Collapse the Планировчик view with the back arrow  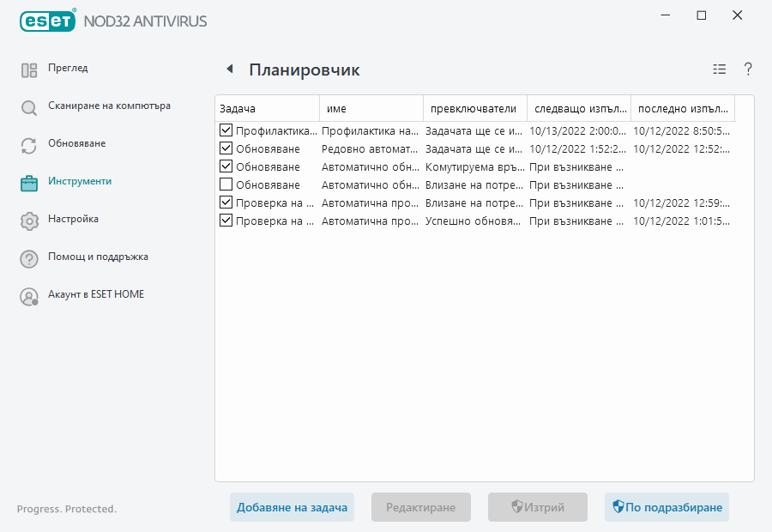pyautogui.click(x=228, y=70)
